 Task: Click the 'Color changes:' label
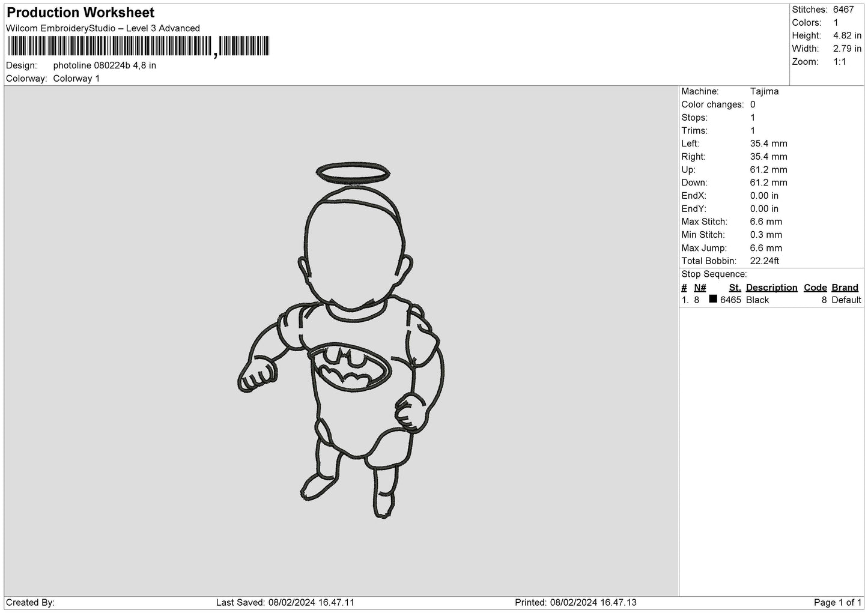[x=712, y=104]
